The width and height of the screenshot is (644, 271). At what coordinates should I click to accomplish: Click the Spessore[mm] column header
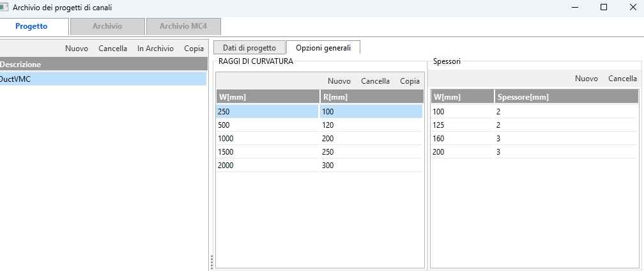[x=565, y=97]
